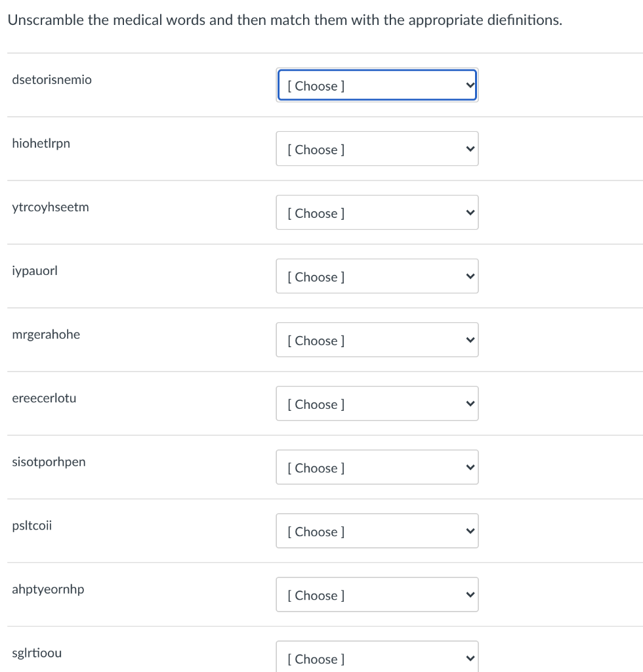Open the dropdown for sglrtioou

tap(377, 656)
